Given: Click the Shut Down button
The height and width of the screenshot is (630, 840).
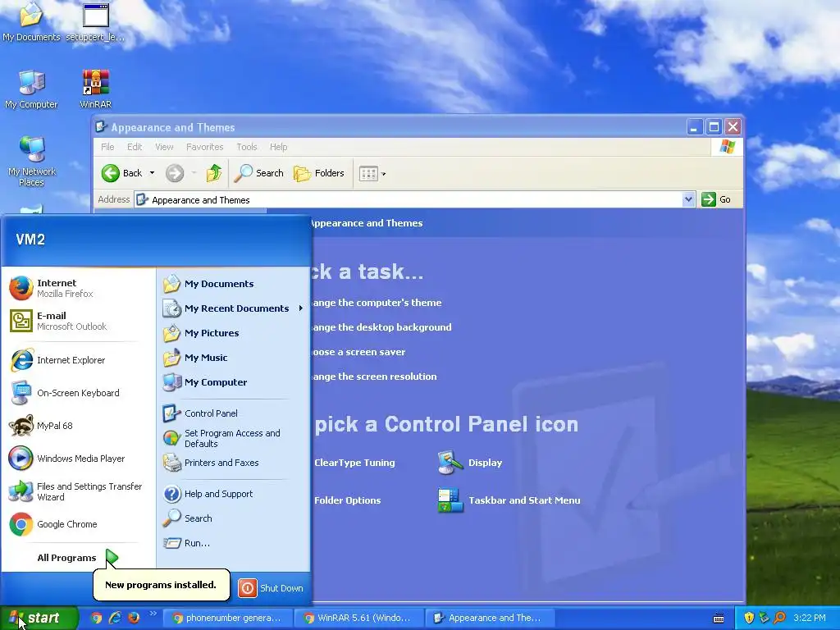Looking at the screenshot, I should click(x=271, y=587).
